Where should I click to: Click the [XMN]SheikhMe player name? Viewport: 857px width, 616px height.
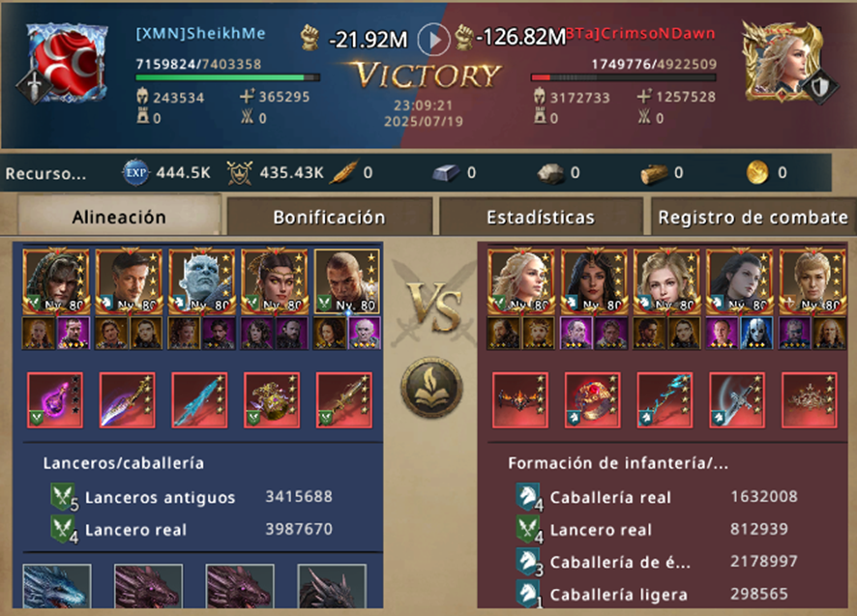click(x=200, y=33)
